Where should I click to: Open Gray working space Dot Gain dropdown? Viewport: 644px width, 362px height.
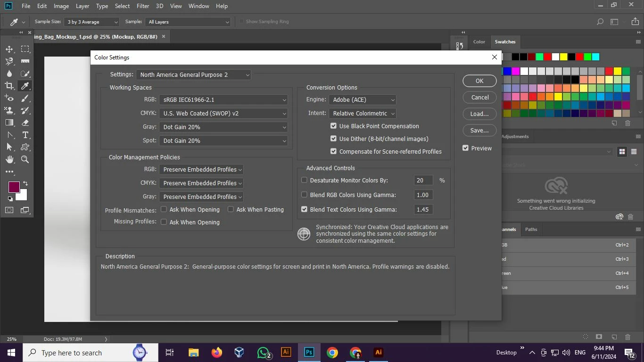pos(223,127)
